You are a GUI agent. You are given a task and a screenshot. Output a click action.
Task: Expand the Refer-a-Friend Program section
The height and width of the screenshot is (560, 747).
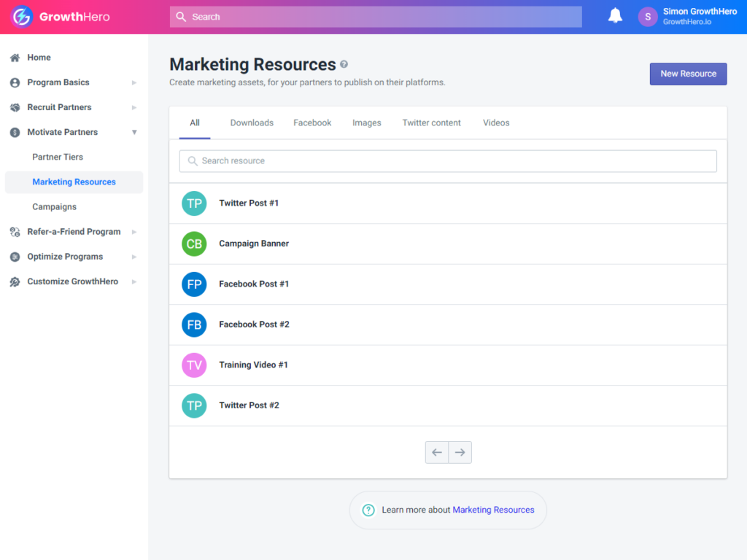[133, 231]
